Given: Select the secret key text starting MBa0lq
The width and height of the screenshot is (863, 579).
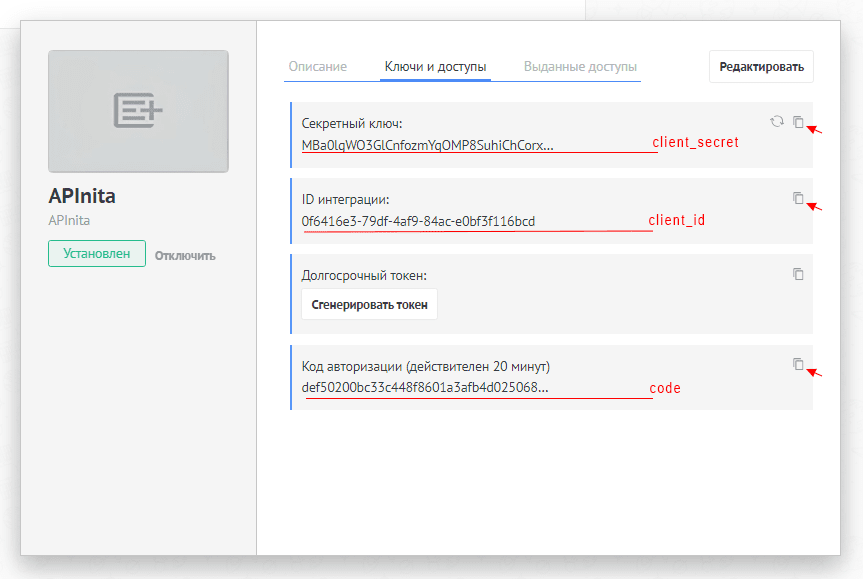Looking at the screenshot, I should pos(427,145).
